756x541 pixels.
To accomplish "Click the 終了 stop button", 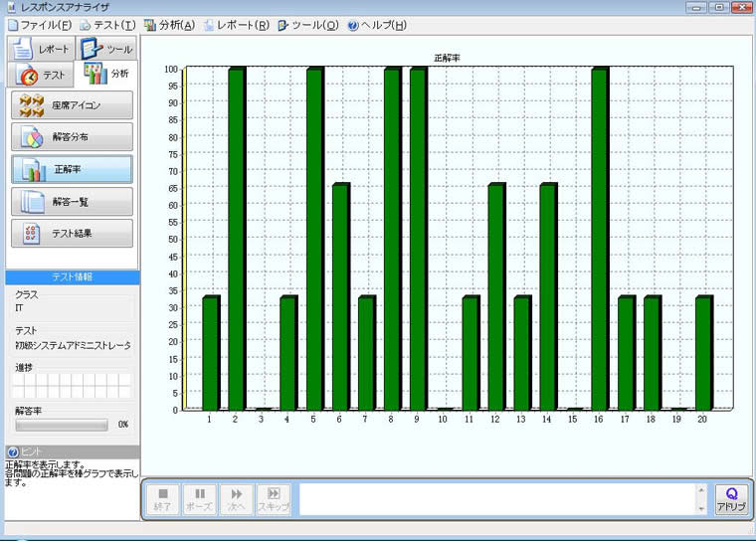I will (x=162, y=499).
